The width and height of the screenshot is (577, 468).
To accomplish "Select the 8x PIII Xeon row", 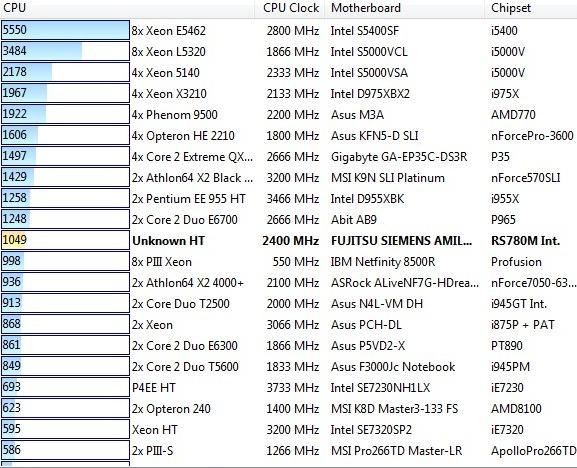I will (288, 261).
